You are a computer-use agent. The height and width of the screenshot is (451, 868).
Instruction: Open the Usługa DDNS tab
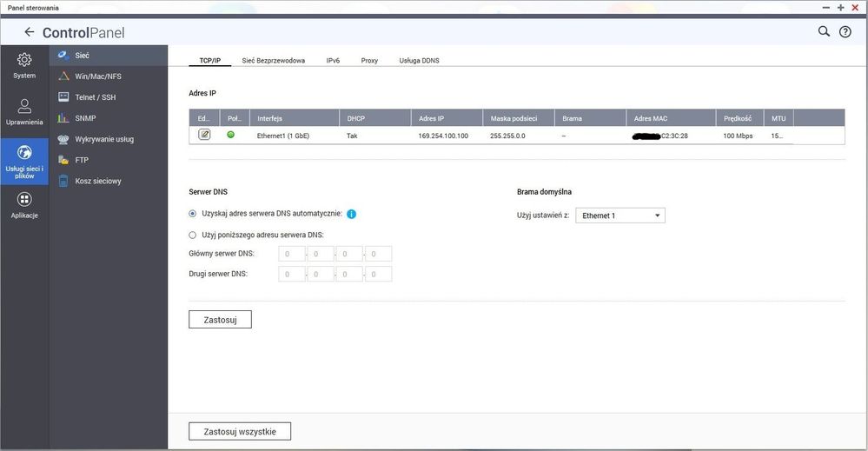coord(419,61)
